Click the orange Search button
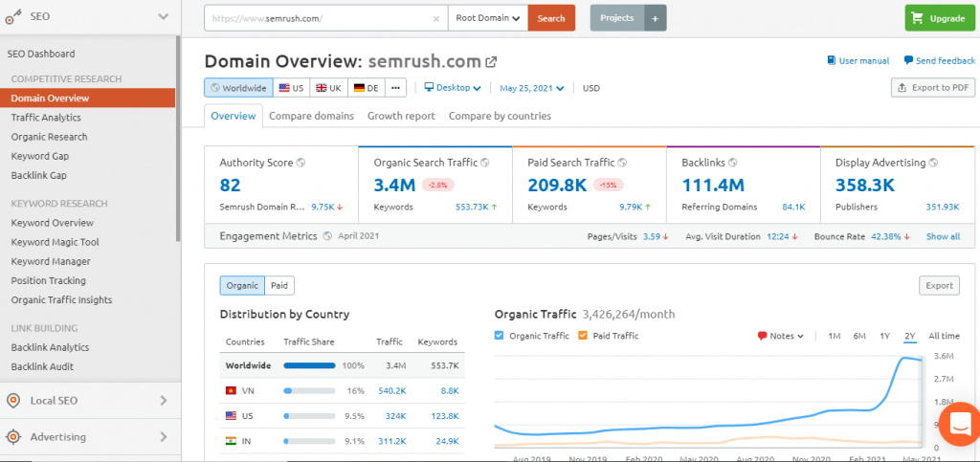980x462 pixels. coord(551,18)
